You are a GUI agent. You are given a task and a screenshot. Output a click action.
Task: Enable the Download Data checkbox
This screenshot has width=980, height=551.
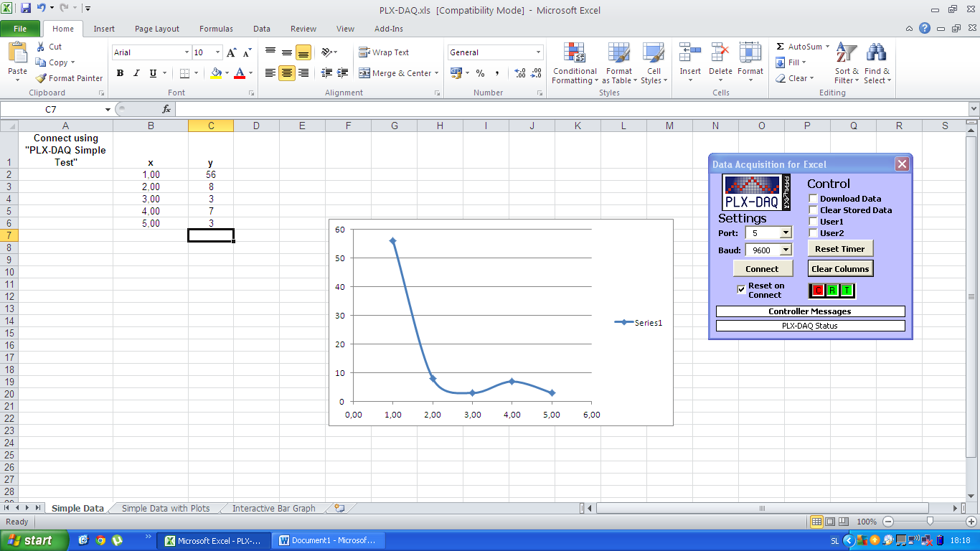pos(813,199)
